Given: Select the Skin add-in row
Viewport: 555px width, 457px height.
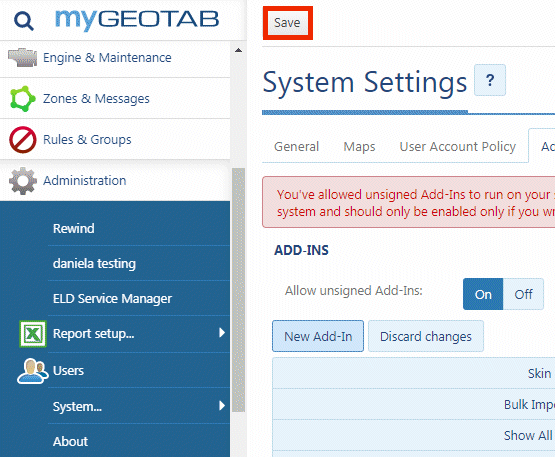Looking at the screenshot, I should coord(413,373).
